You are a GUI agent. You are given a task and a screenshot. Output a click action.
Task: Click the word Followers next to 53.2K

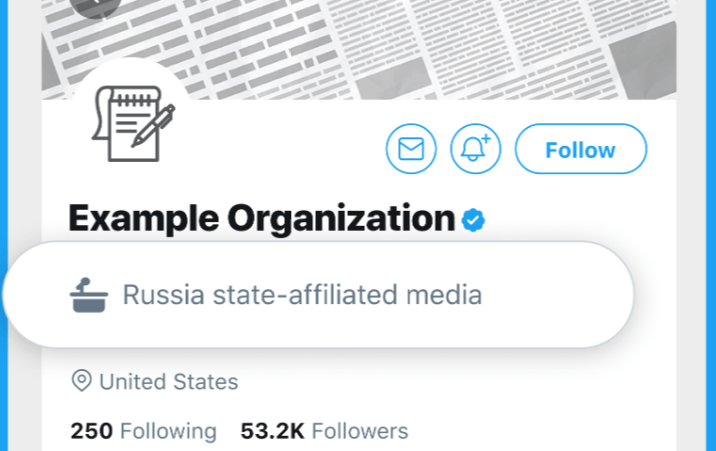click(x=360, y=431)
